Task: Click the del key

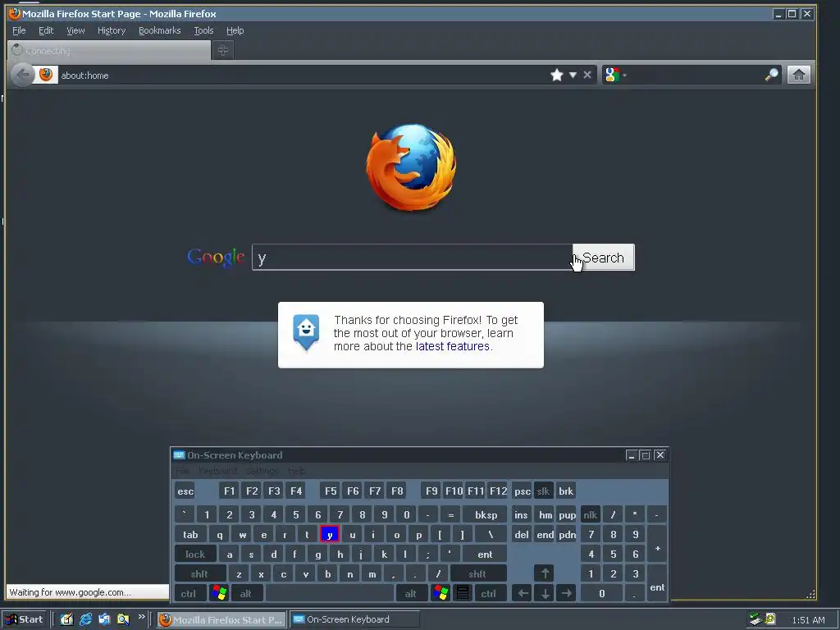Action: pos(521,535)
